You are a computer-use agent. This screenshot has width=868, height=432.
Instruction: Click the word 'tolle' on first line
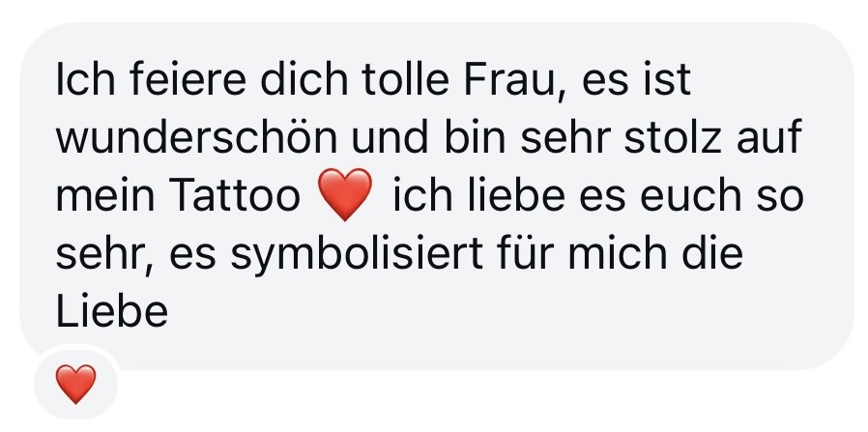(405, 79)
